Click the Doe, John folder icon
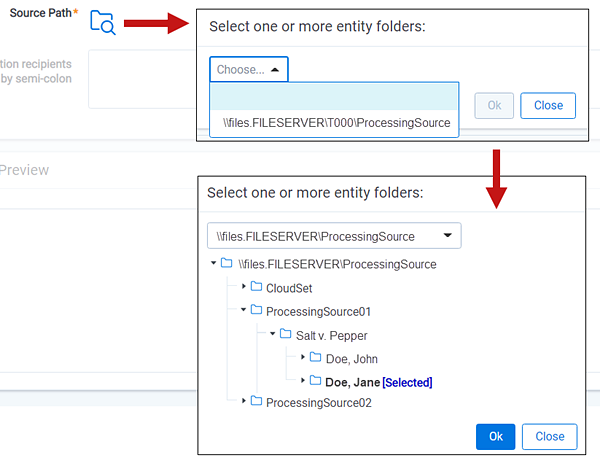 (x=315, y=357)
